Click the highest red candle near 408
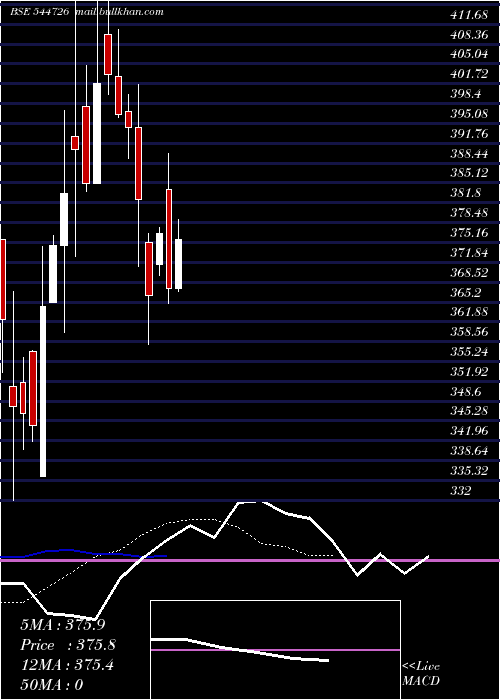Image resolution: width=500 pixels, height=700 pixels. pos(108,54)
